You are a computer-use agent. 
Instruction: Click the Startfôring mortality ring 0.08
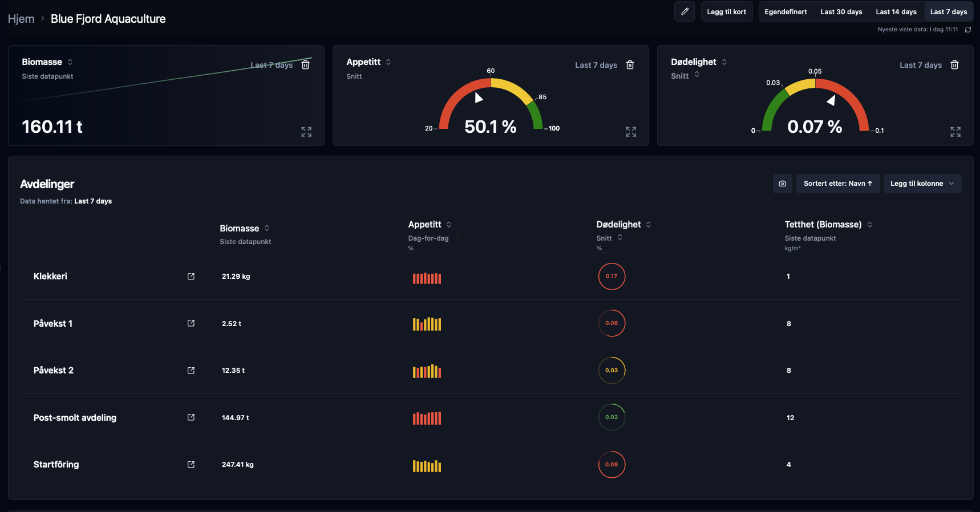point(612,465)
